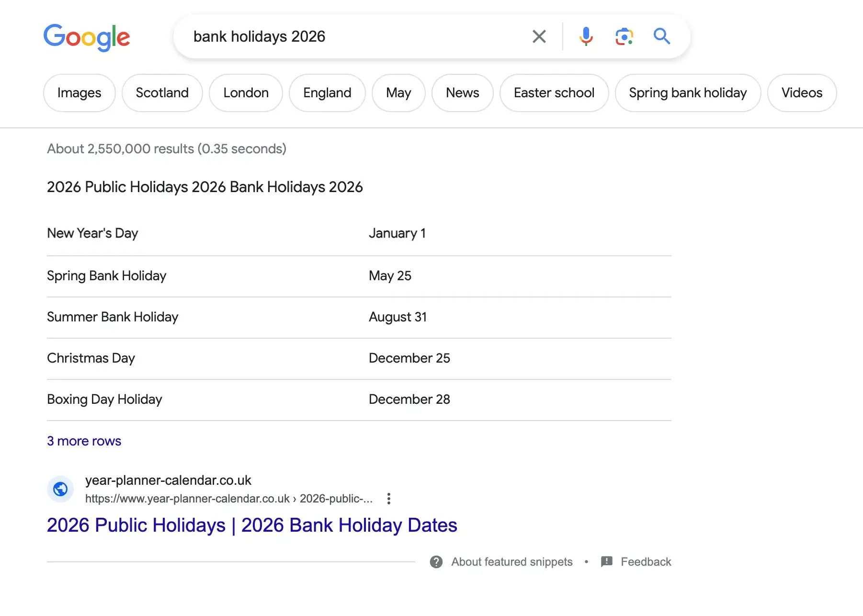This screenshot has width=863, height=616.
Task: Click the Christmas Day row label
Action: tap(91, 358)
